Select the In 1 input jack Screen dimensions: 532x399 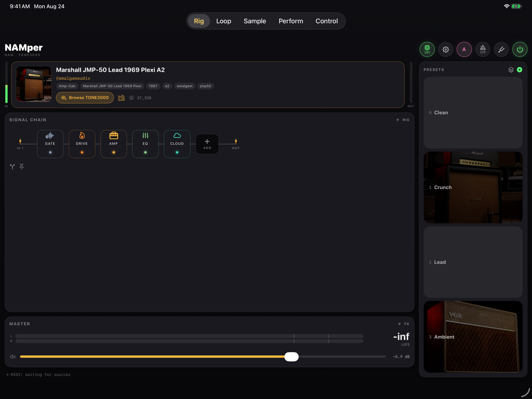[20, 144]
